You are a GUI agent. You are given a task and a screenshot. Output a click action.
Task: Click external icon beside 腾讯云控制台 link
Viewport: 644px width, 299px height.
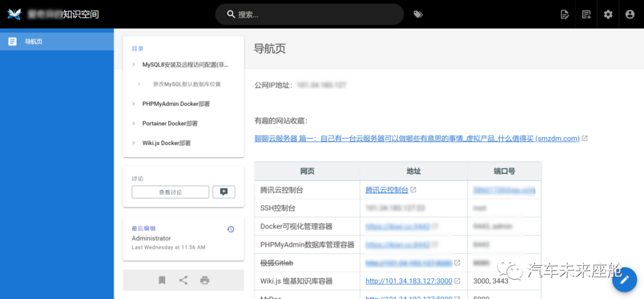pyautogui.click(x=414, y=190)
